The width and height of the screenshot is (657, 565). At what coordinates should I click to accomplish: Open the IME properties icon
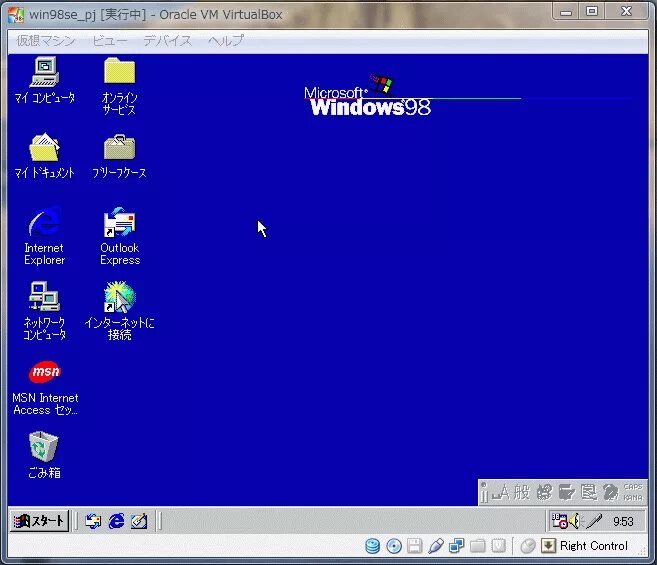pyautogui.click(x=589, y=492)
